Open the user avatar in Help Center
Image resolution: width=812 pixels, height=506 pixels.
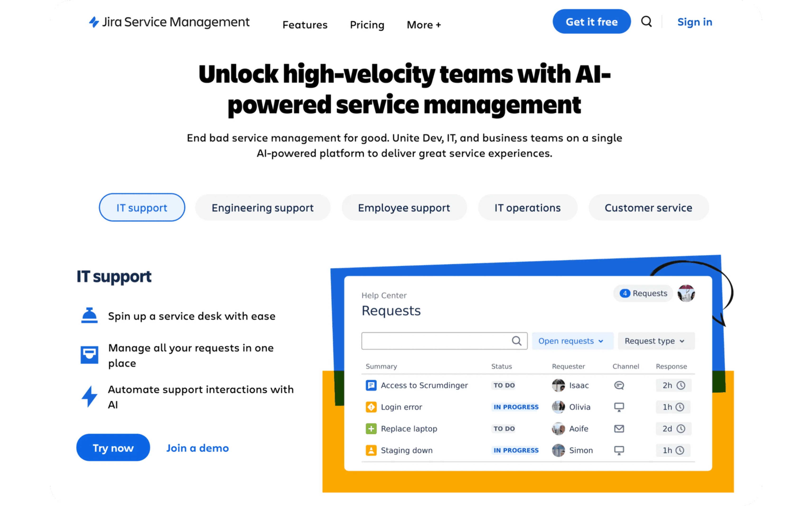[686, 294]
